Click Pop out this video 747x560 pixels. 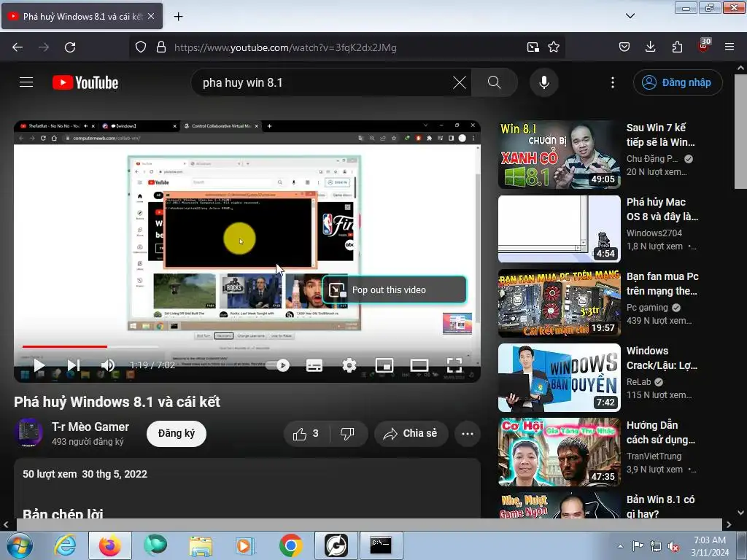pyautogui.click(x=395, y=289)
